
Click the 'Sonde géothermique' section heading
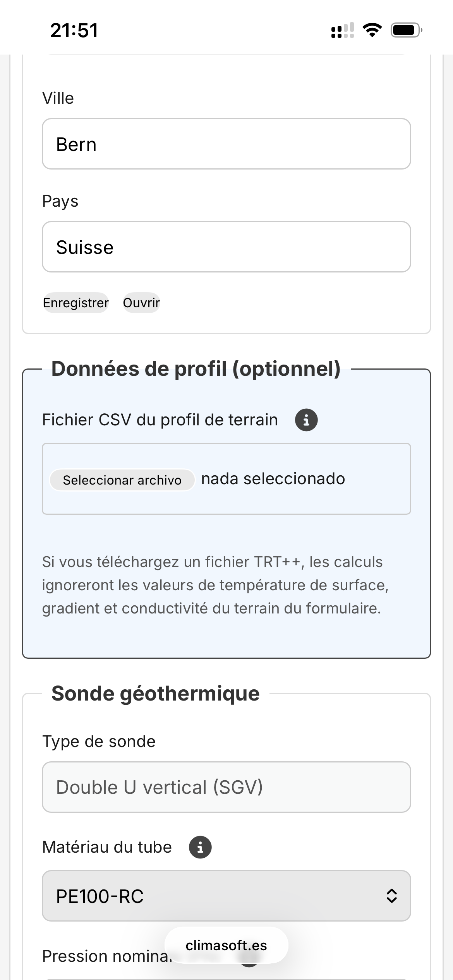tap(155, 693)
